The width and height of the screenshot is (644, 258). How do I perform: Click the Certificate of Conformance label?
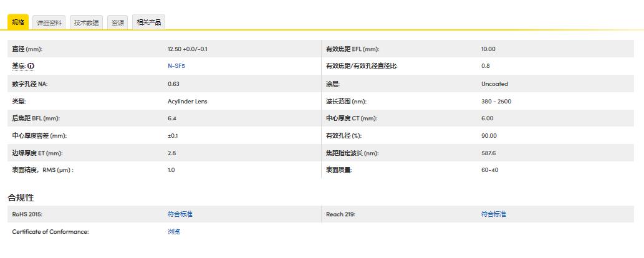pos(50,232)
